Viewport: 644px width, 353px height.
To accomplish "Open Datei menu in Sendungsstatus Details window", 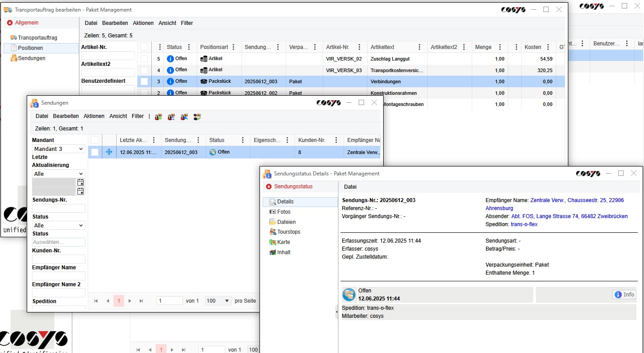I will pyautogui.click(x=350, y=187).
